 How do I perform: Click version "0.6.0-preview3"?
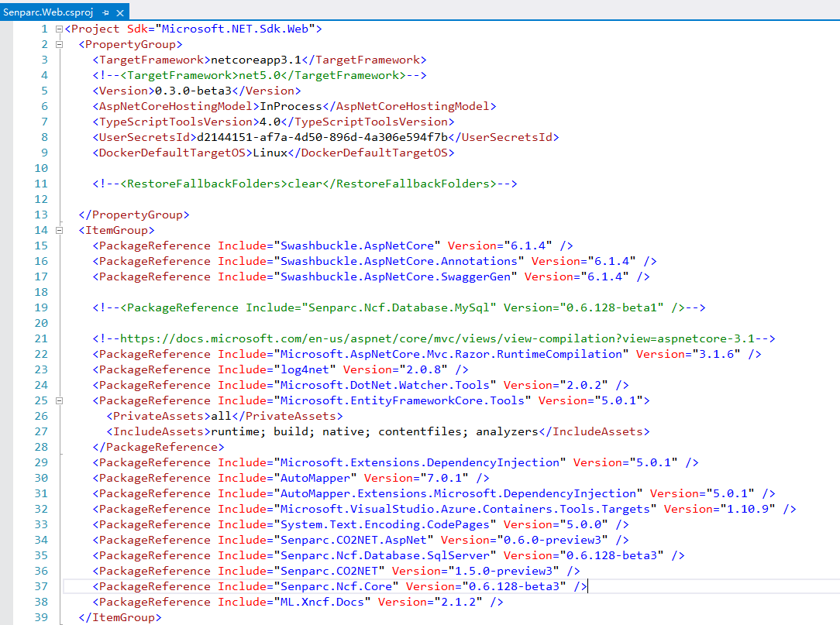[553, 541]
